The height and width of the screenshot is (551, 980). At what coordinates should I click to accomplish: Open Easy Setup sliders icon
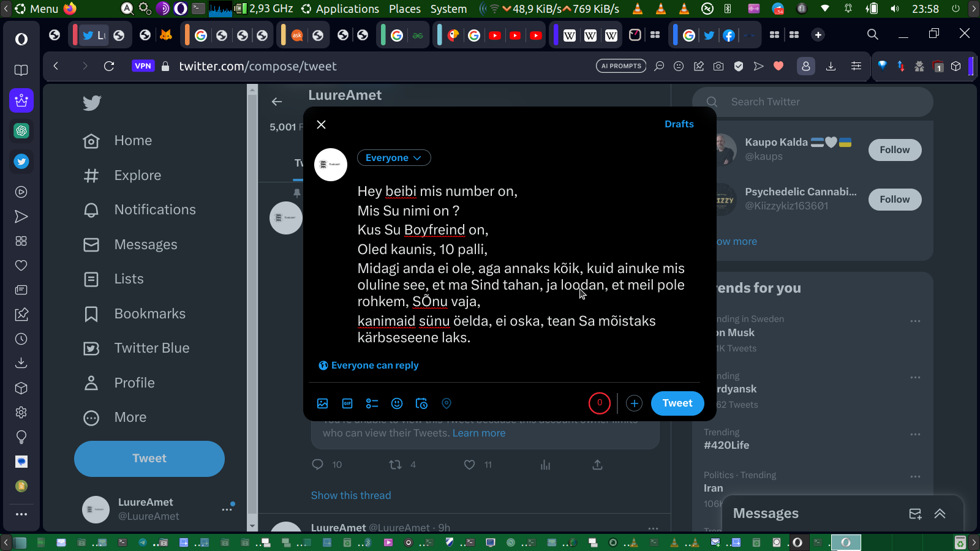pyautogui.click(x=856, y=66)
